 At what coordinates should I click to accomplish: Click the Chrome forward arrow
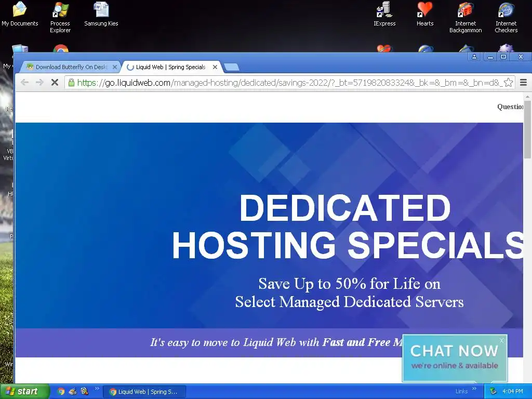click(x=39, y=82)
